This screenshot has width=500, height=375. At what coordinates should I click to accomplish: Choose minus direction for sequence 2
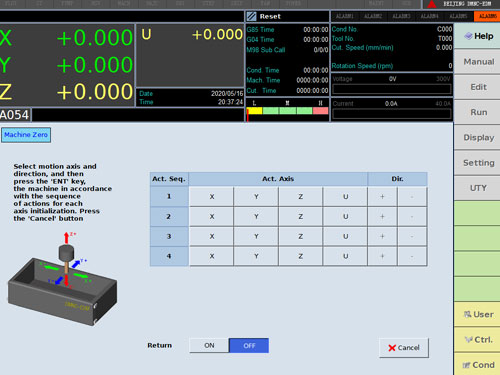pos(412,217)
